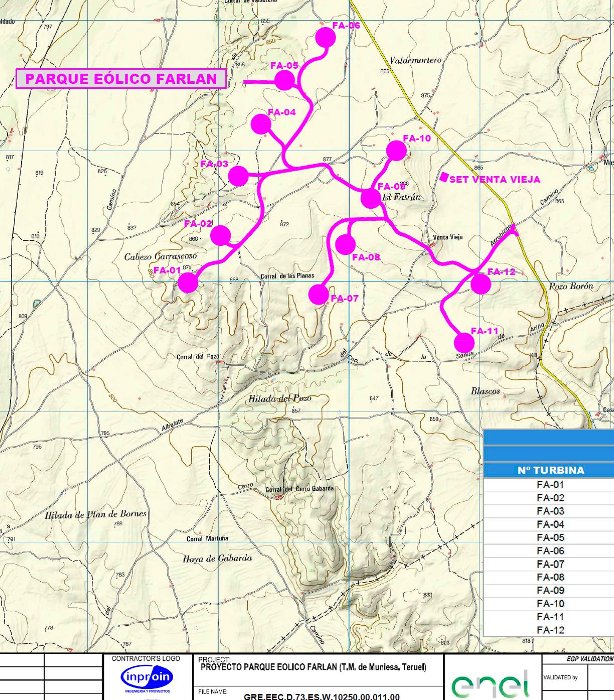Click the FA-12 turbine circle
Screen dimensions: 614x700
point(481,284)
